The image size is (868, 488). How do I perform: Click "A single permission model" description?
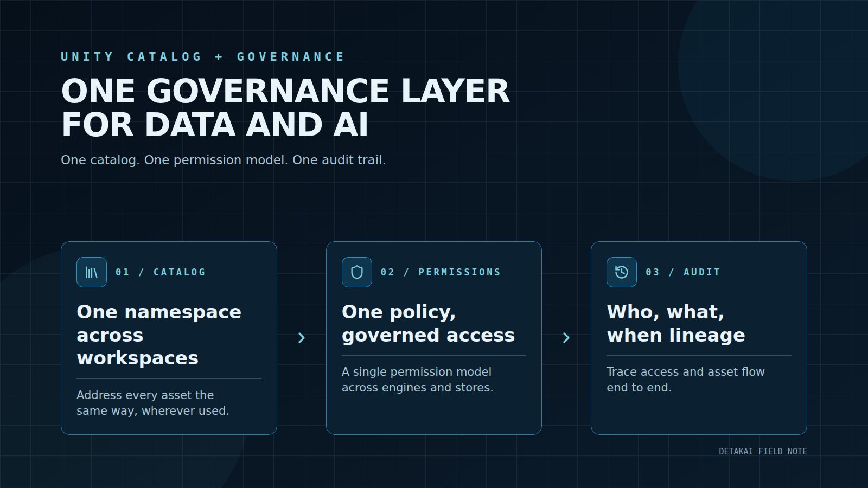(x=417, y=380)
